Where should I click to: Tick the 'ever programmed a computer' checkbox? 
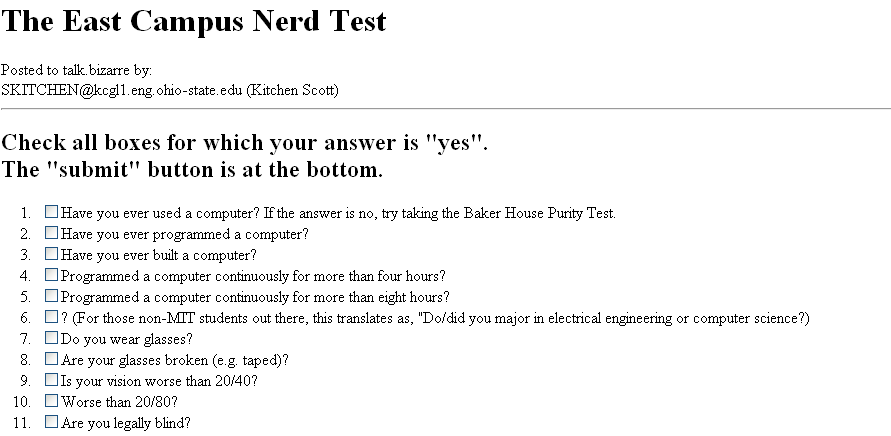(52, 233)
